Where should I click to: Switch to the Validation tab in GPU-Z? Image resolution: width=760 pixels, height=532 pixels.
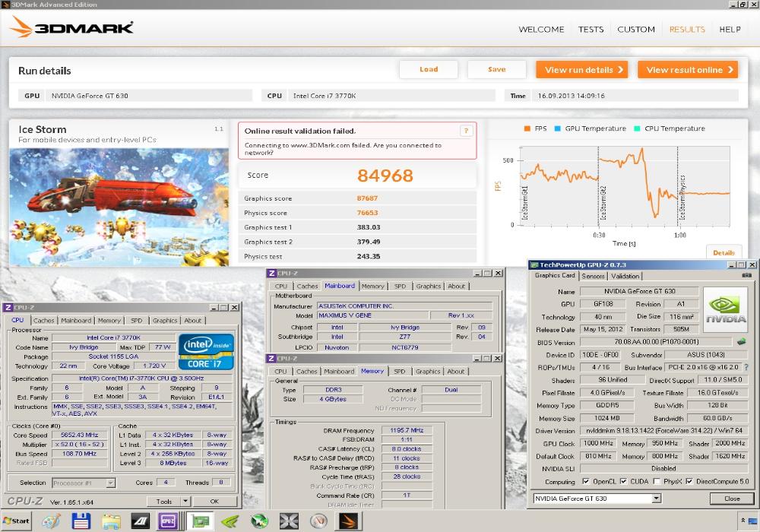(x=625, y=276)
